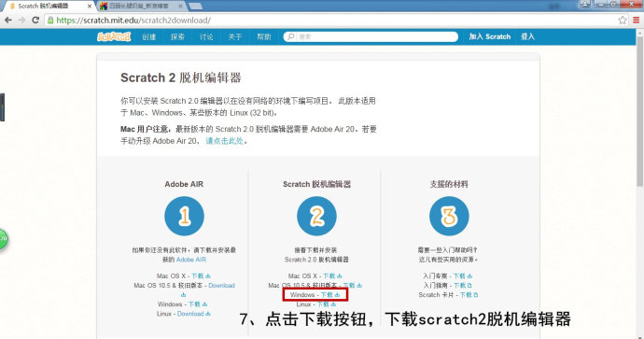Click the Scratch logo in the navbar
The height and width of the screenshot is (339, 644).
pyautogui.click(x=114, y=36)
